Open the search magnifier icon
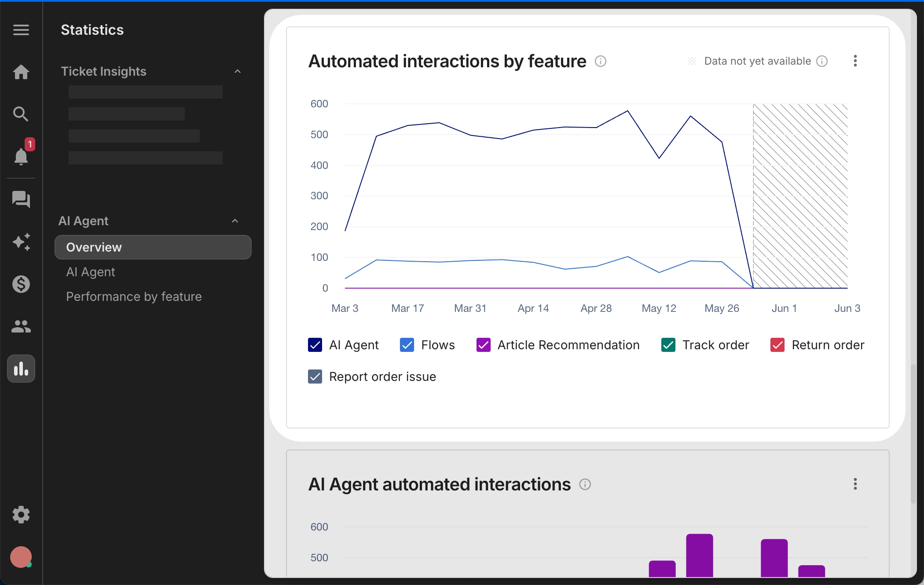Image resolution: width=924 pixels, height=585 pixels. (21, 114)
